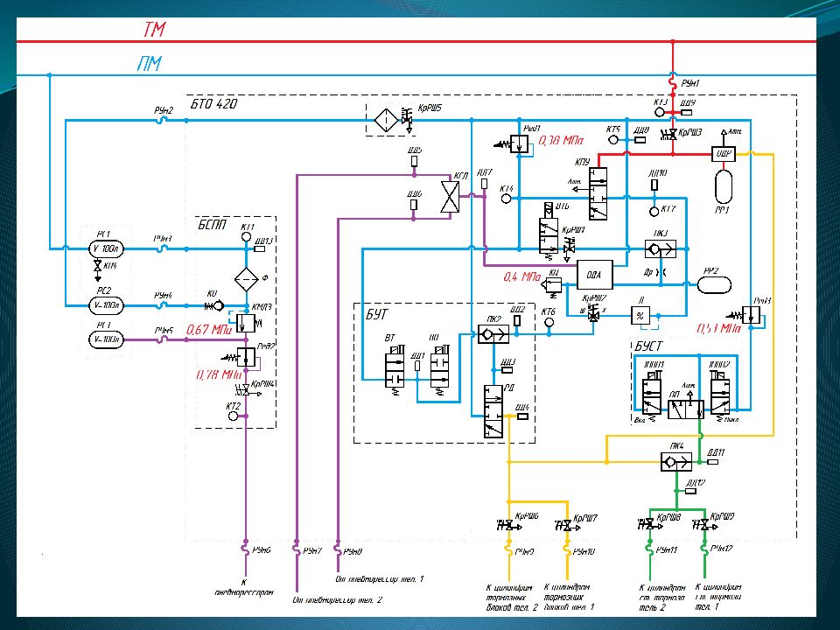Image resolution: width=840 pixels, height=630 pixels.
Task: Click the БСПП block title
Action: 212,225
